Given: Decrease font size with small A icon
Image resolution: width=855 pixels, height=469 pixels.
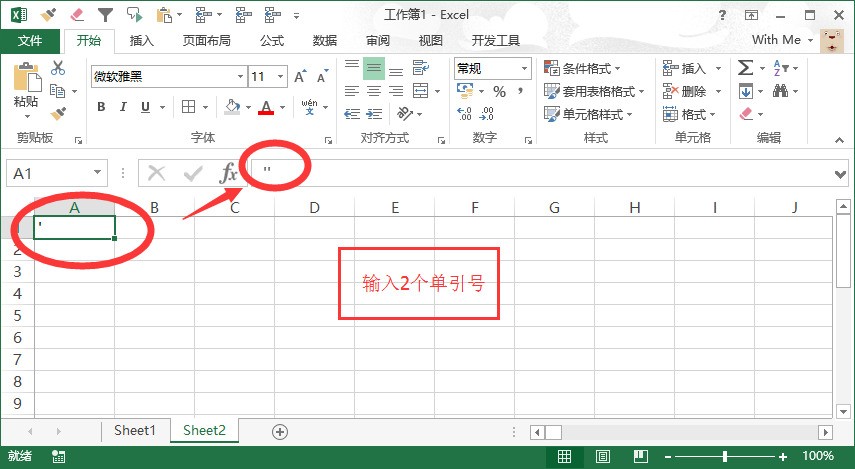Looking at the screenshot, I should [323, 76].
